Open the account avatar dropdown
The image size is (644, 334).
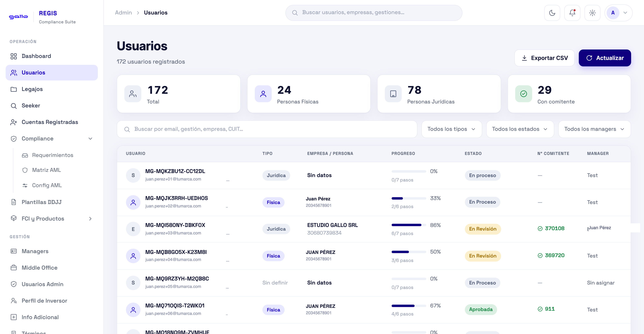tap(618, 13)
